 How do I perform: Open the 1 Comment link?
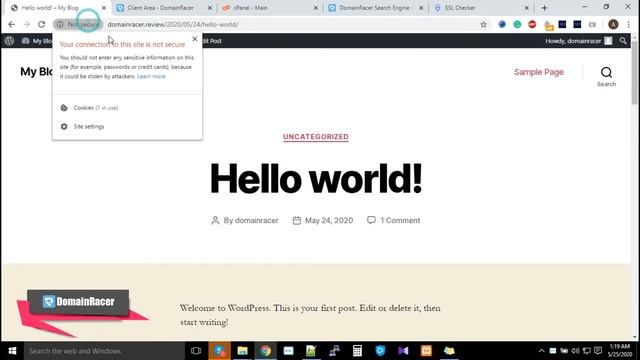[x=400, y=220]
